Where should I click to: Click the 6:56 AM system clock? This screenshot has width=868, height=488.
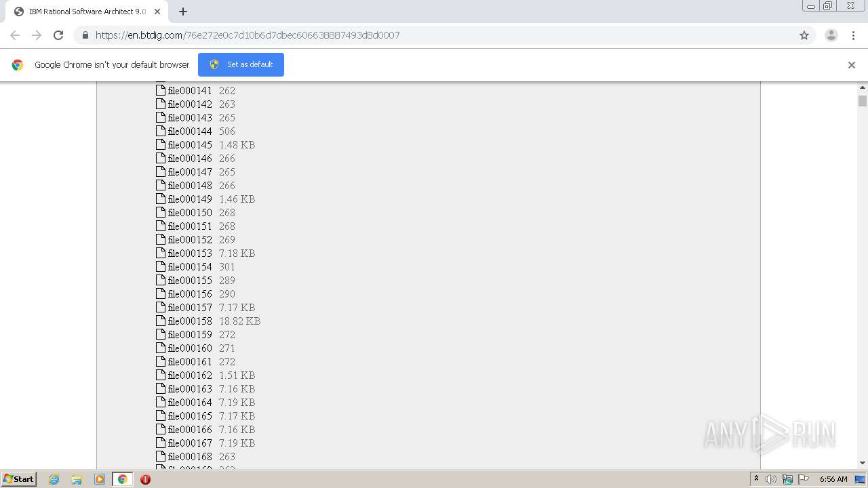tap(833, 479)
